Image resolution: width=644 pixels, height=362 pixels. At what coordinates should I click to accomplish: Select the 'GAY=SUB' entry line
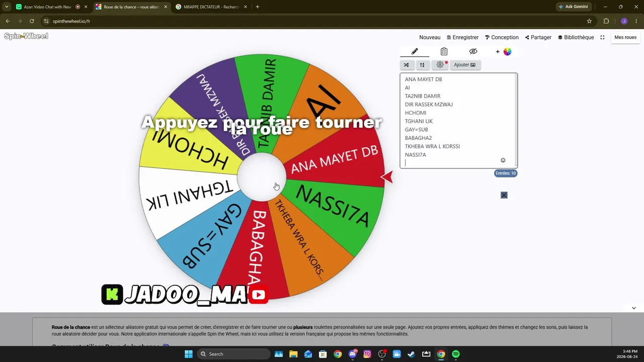[x=417, y=130]
